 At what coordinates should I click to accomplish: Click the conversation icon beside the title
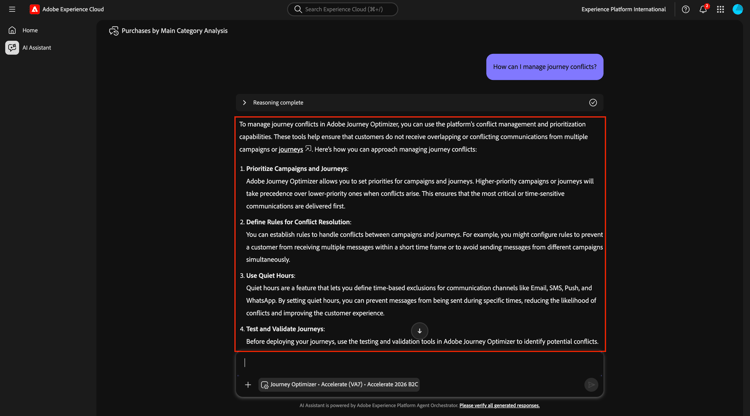(113, 31)
